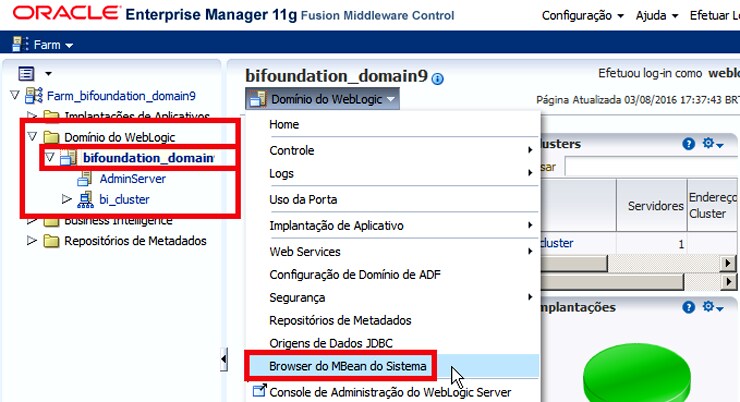This screenshot has height=402, width=740.
Task: Choose Home from the WebLogic domain menu
Action: (x=393, y=125)
